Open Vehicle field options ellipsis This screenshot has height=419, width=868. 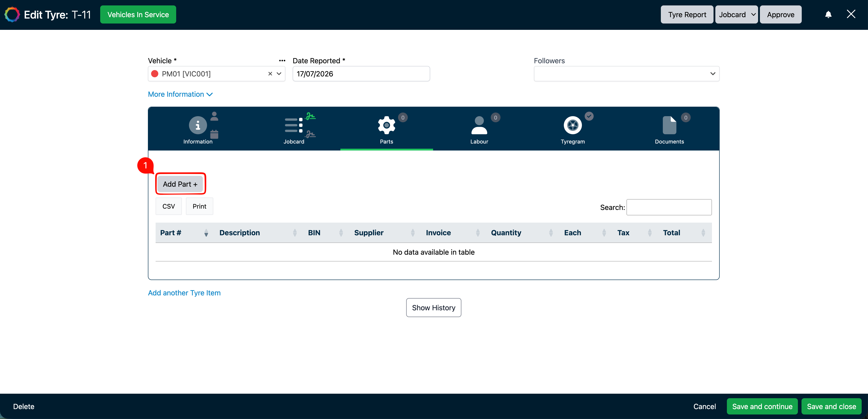pos(282,61)
